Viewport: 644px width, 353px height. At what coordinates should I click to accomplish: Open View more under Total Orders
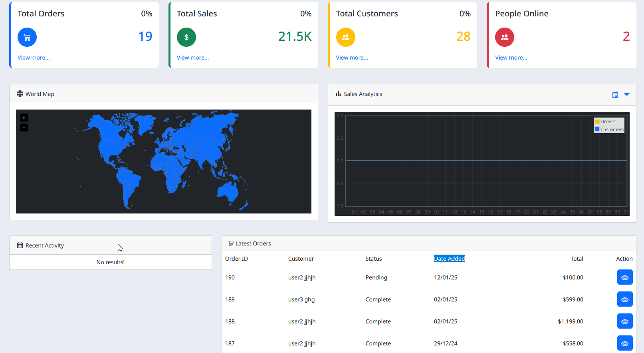tap(34, 58)
